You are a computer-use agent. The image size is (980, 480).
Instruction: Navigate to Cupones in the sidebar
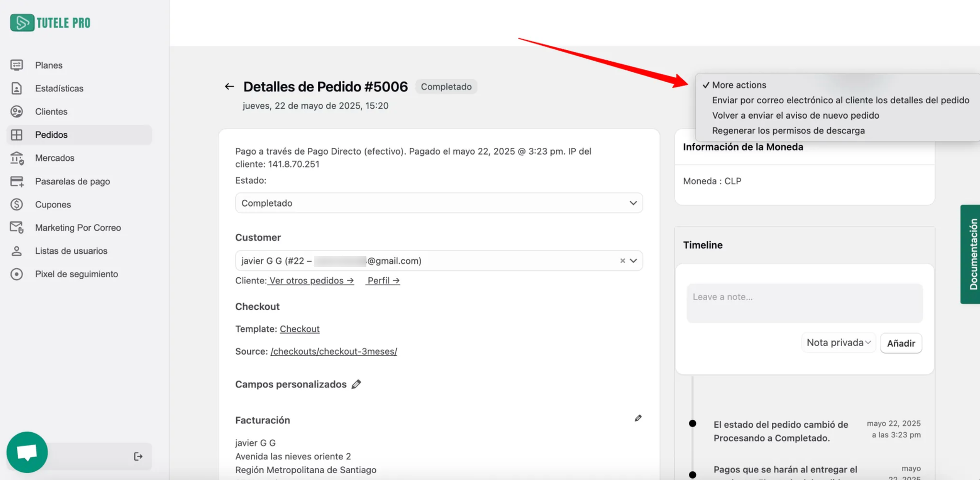(53, 205)
